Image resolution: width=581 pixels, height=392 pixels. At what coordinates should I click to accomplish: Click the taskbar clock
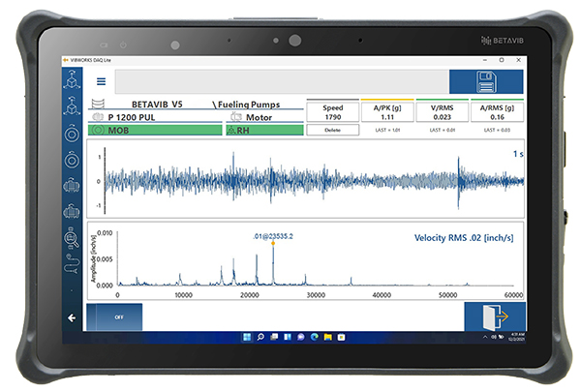click(516, 337)
